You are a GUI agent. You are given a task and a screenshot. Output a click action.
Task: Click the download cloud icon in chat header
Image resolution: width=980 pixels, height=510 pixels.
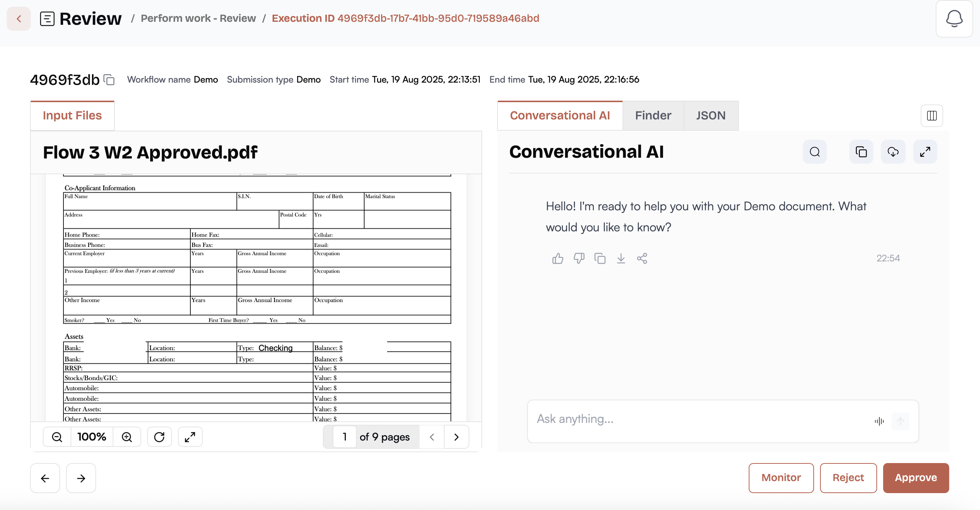[893, 152]
